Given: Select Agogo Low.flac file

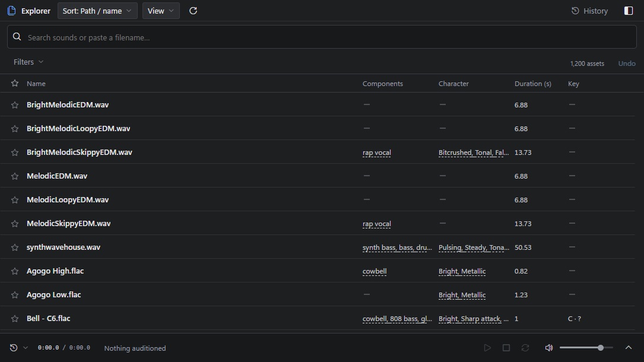Looking at the screenshot, I should pyautogui.click(x=54, y=295).
